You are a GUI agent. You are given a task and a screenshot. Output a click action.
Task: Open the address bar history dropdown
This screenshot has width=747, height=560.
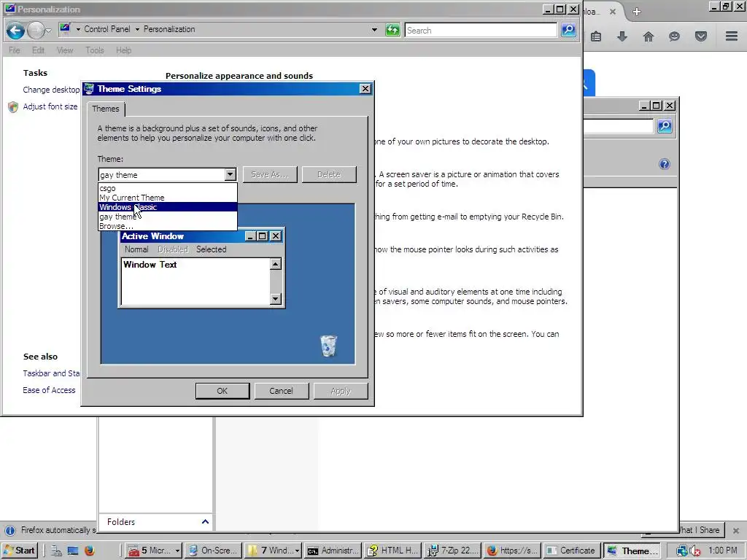pos(374,29)
